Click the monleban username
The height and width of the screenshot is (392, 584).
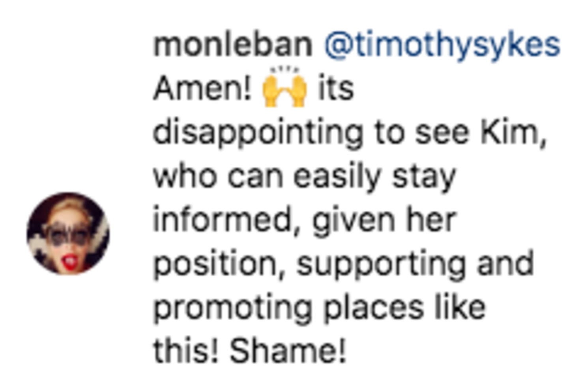pyautogui.click(x=233, y=45)
